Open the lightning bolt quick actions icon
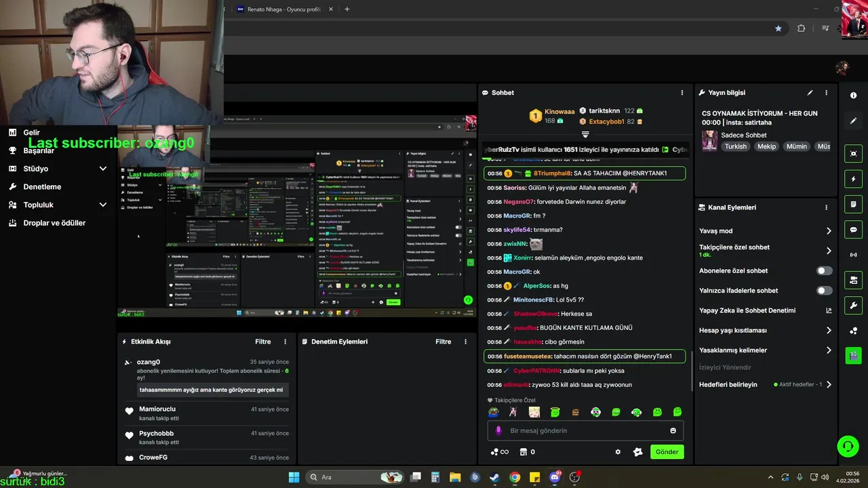This screenshot has height=488, width=868. coord(853,179)
